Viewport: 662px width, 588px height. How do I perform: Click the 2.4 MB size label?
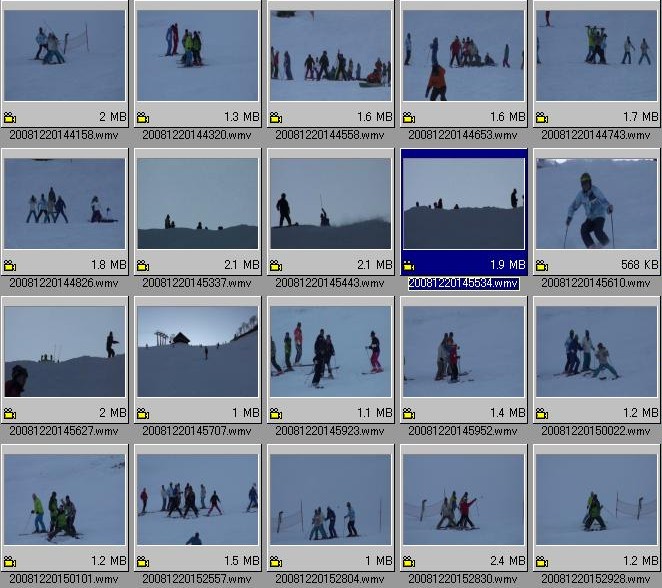point(507,561)
